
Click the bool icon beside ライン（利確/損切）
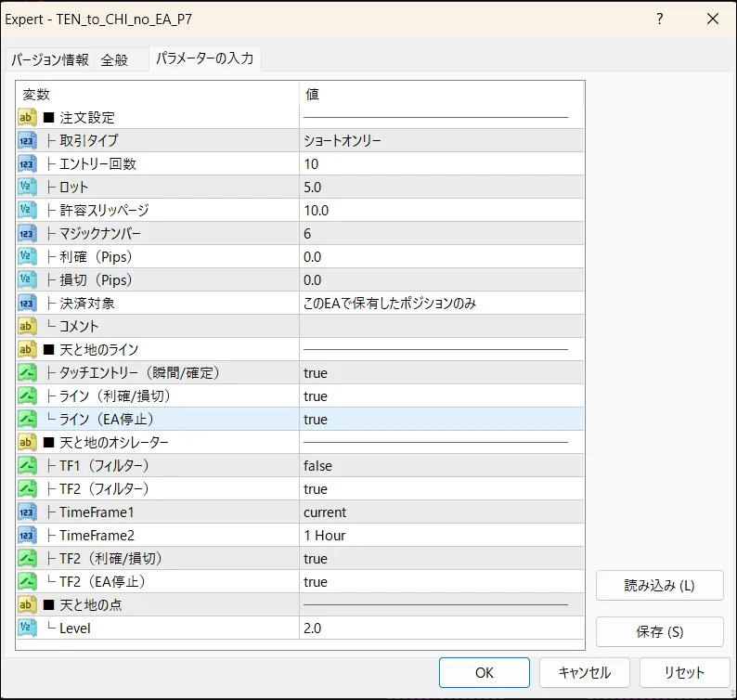(x=27, y=395)
